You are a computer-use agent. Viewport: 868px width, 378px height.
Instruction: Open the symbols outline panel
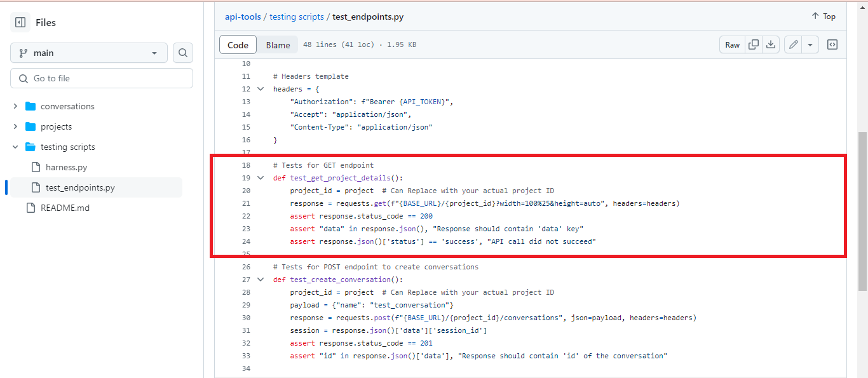click(832, 44)
